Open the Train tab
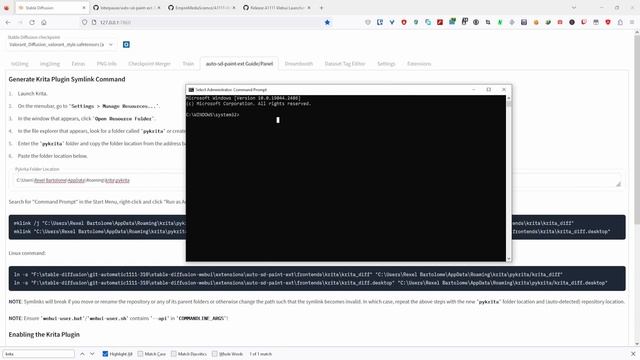The width and height of the screenshot is (640, 360). [x=188, y=64]
